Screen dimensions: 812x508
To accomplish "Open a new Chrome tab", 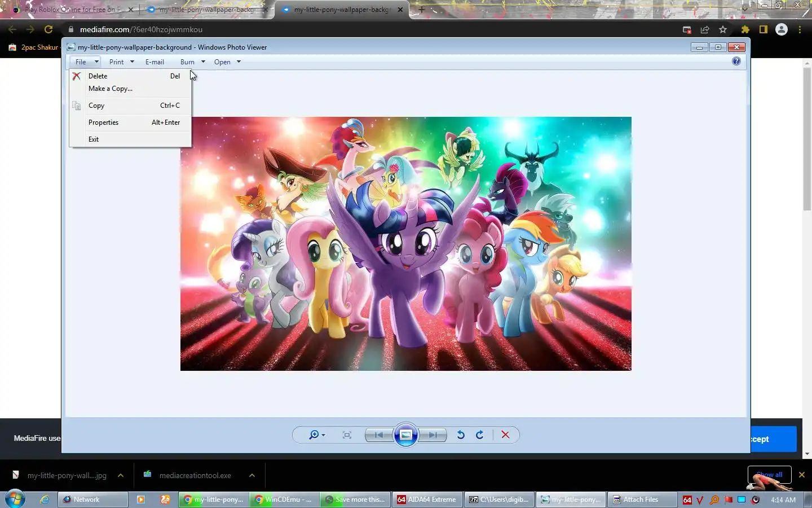I will [x=421, y=10].
